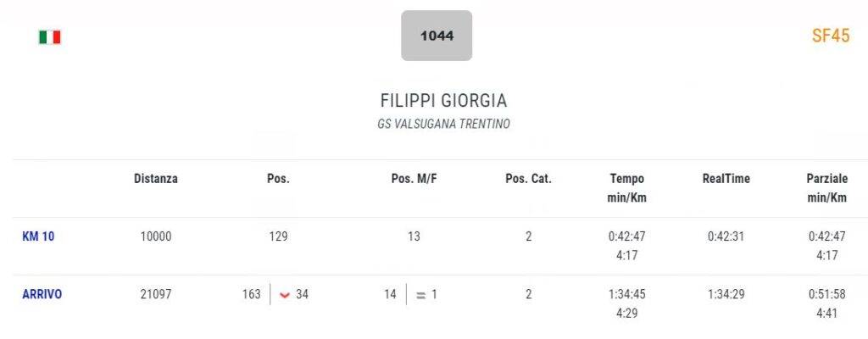The image size is (868, 339).
Task: Click the partial time 0:51:58 cell
Action: (x=827, y=294)
